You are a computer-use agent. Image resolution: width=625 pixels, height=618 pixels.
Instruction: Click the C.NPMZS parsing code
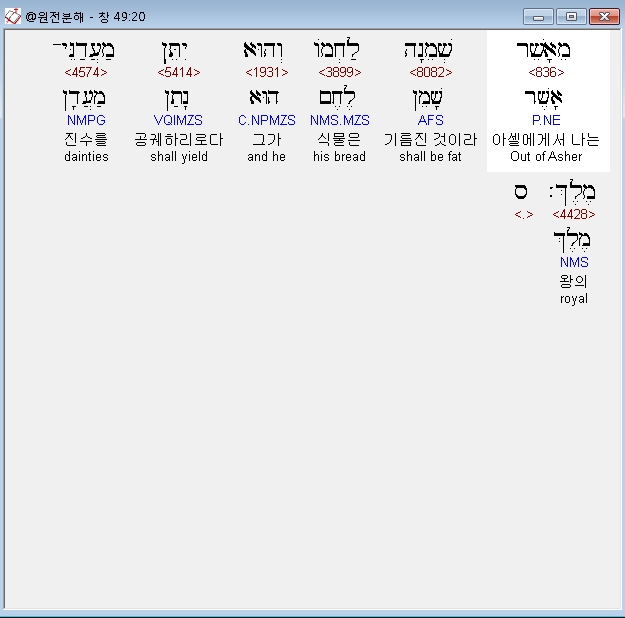[x=267, y=120]
